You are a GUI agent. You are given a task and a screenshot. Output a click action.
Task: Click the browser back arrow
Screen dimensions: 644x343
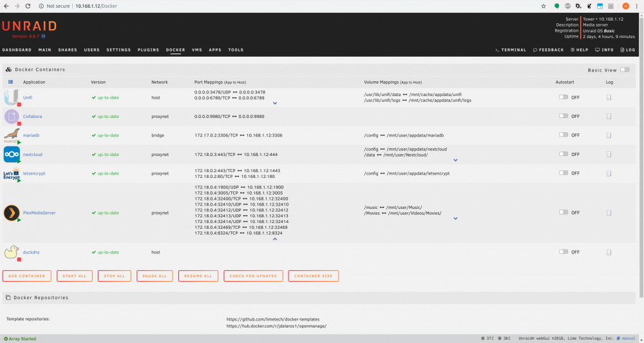[6, 6]
